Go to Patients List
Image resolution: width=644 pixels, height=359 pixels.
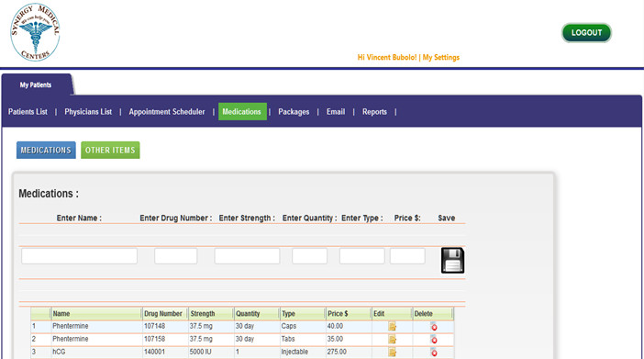click(x=28, y=112)
